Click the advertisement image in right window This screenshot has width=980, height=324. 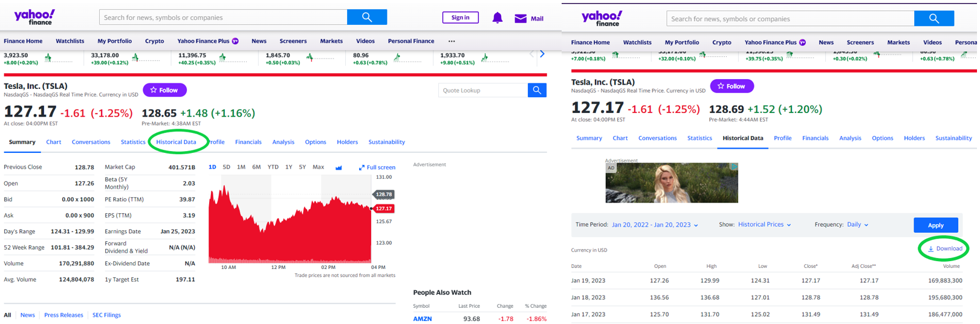click(672, 183)
